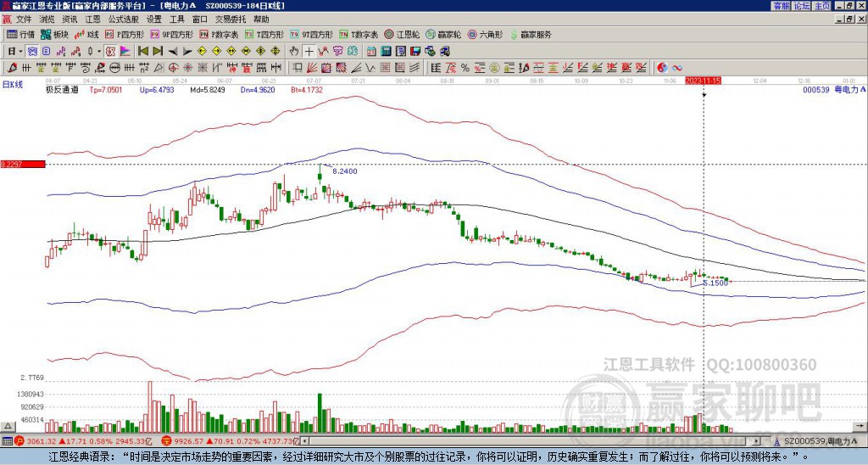Open the calculator icon

tap(387, 52)
